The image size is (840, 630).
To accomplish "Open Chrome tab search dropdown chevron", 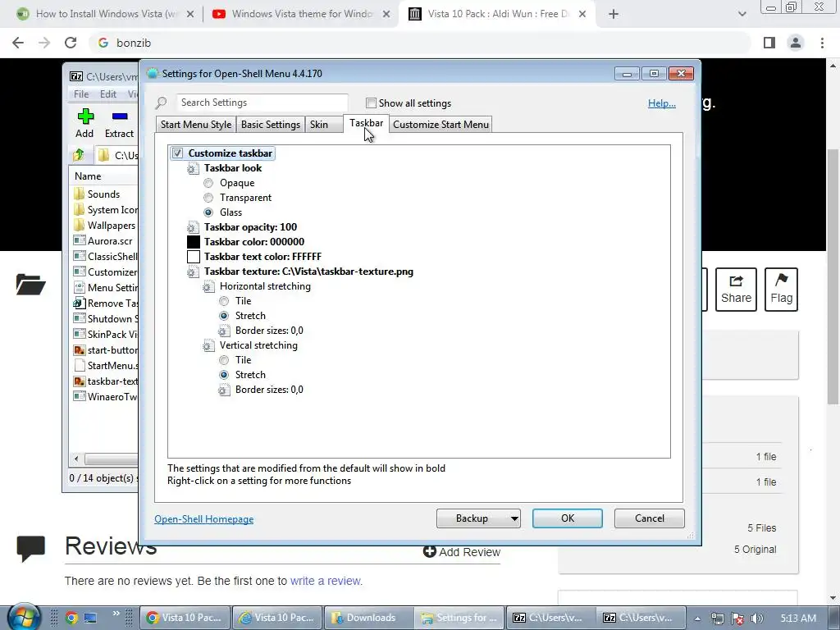I will coord(742,15).
